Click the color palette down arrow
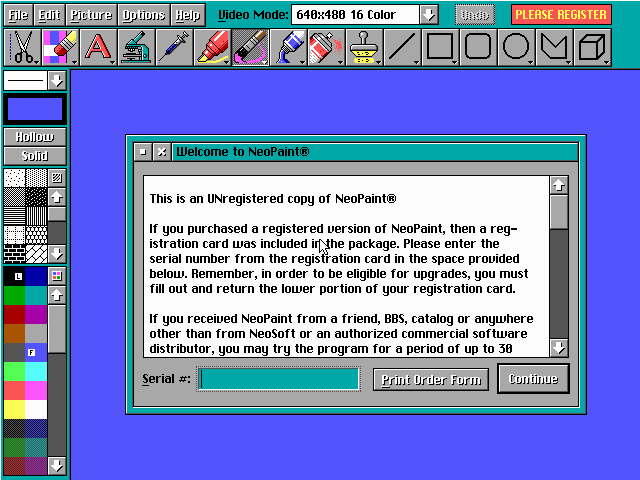This screenshot has width=640, height=480. [57, 465]
